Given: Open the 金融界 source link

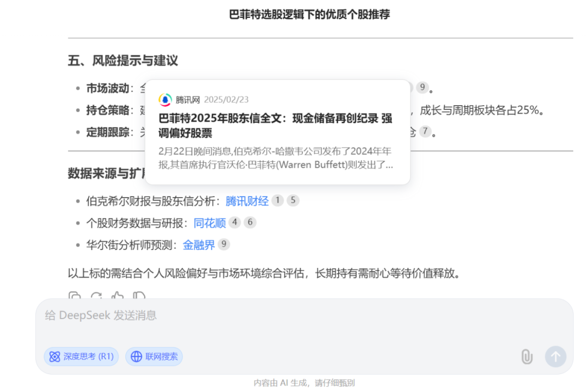Looking at the screenshot, I should pos(199,245).
